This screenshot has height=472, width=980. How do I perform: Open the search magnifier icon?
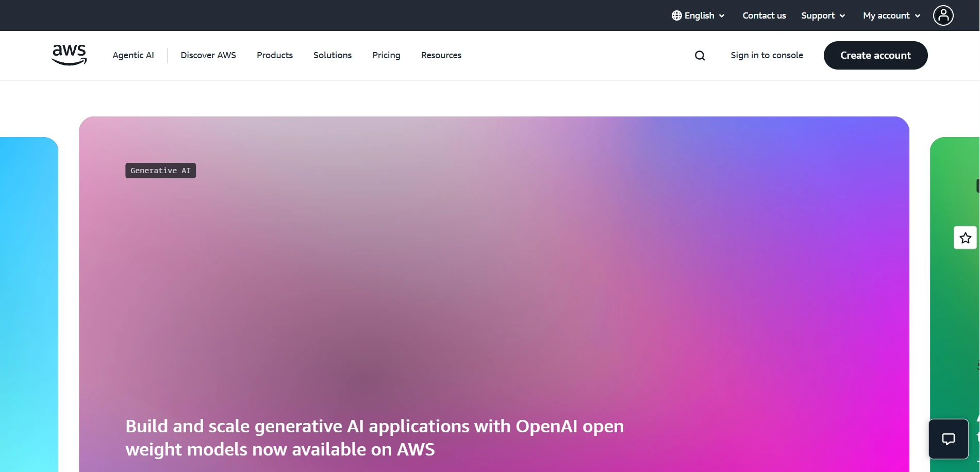pos(700,56)
